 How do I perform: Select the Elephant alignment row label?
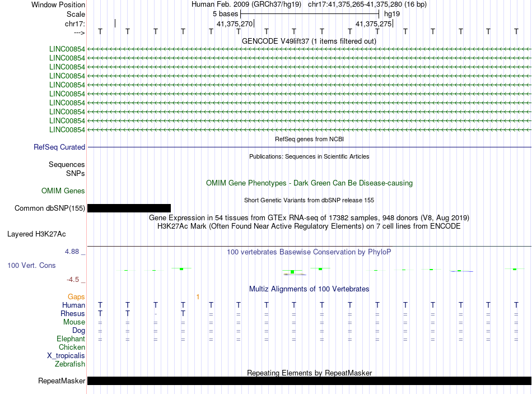[71, 339]
